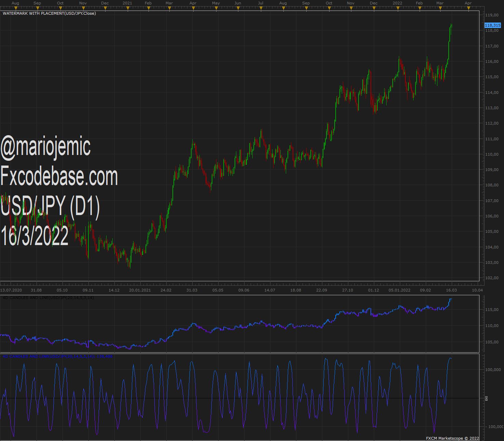Click the 09.06 date label

(x=244, y=290)
